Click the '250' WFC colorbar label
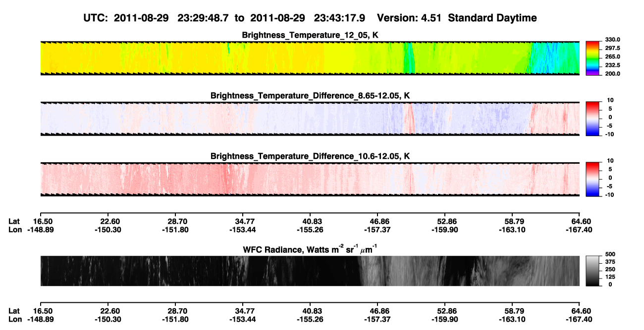The image size is (644, 330). [x=611, y=269]
